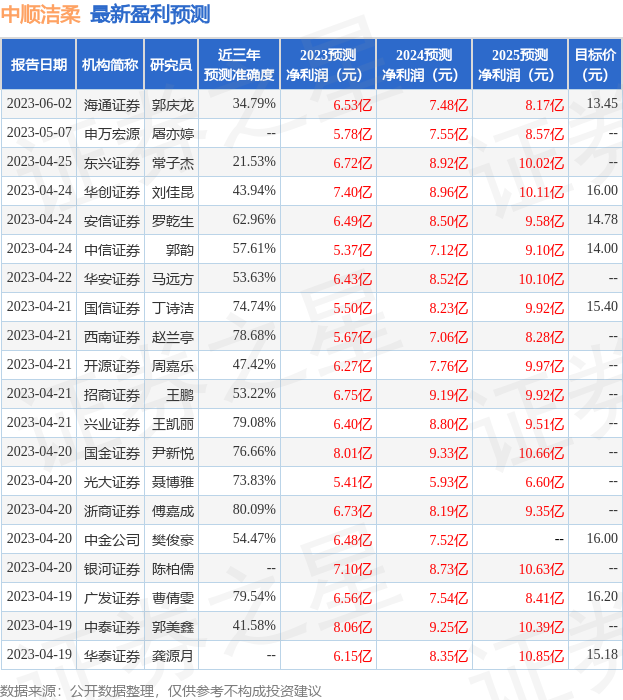623x700 pixels.
Task: Click the 2025 forecast 6.60亿
Action: (x=544, y=483)
